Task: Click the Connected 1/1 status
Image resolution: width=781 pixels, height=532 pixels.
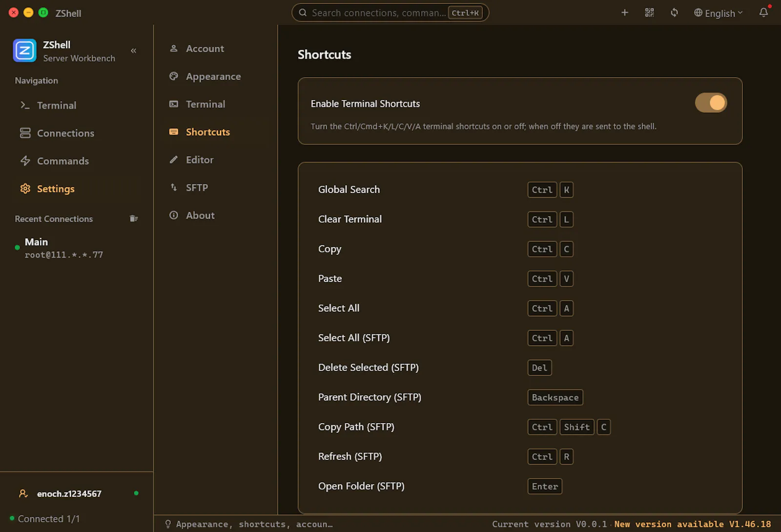Action: [x=45, y=519]
